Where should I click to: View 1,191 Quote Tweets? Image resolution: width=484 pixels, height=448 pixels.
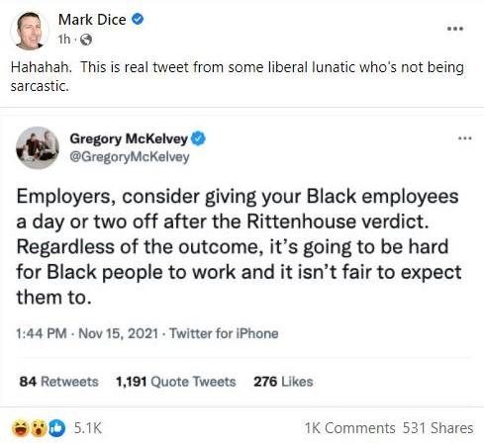(x=176, y=382)
